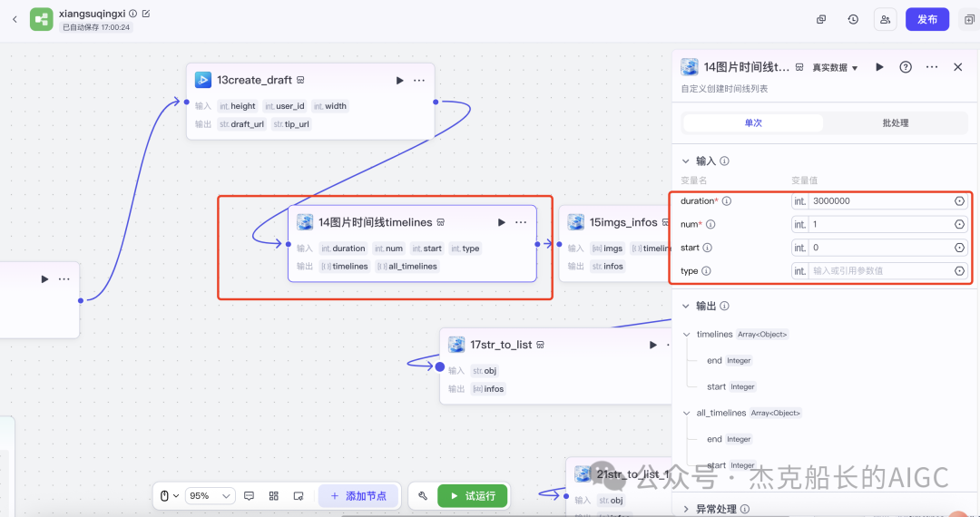The image size is (980, 517).
Task: Open version history clock icon
Action: (x=853, y=19)
